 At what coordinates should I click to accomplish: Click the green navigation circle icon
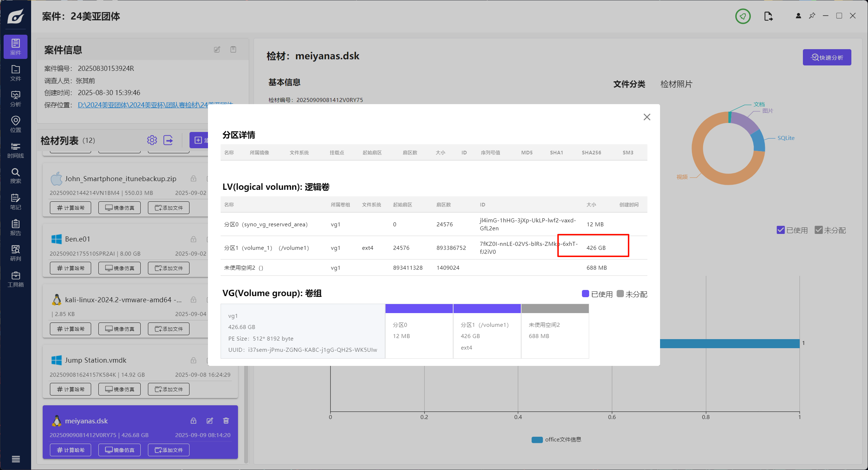pyautogui.click(x=743, y=16)
